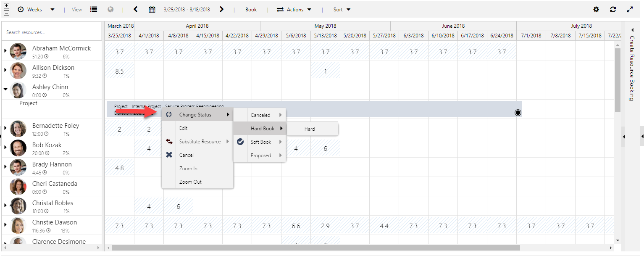Go to previous date range arrow

(136, 9)
